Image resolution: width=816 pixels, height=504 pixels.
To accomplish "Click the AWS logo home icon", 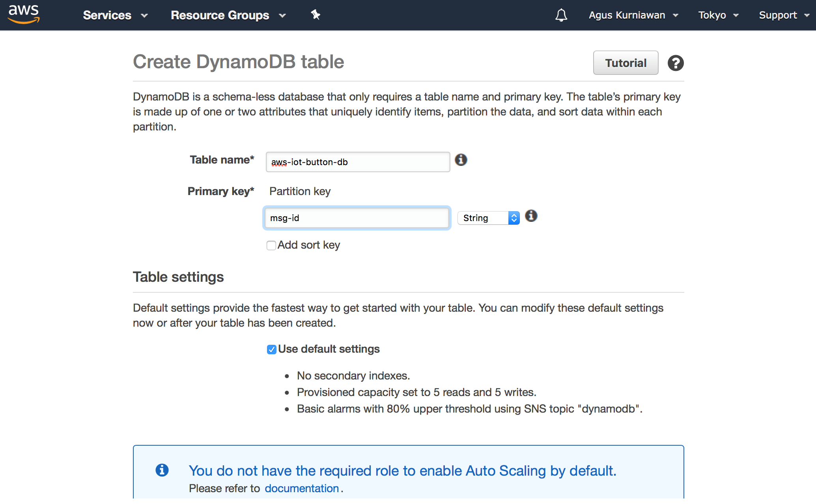I will click(x=24, y=15).
